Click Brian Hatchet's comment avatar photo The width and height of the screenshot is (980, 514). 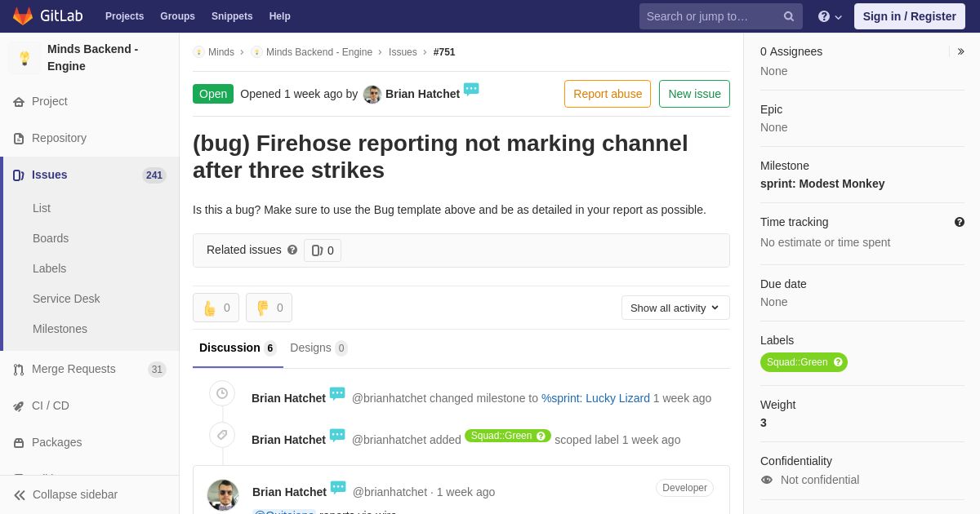point(223,495)
